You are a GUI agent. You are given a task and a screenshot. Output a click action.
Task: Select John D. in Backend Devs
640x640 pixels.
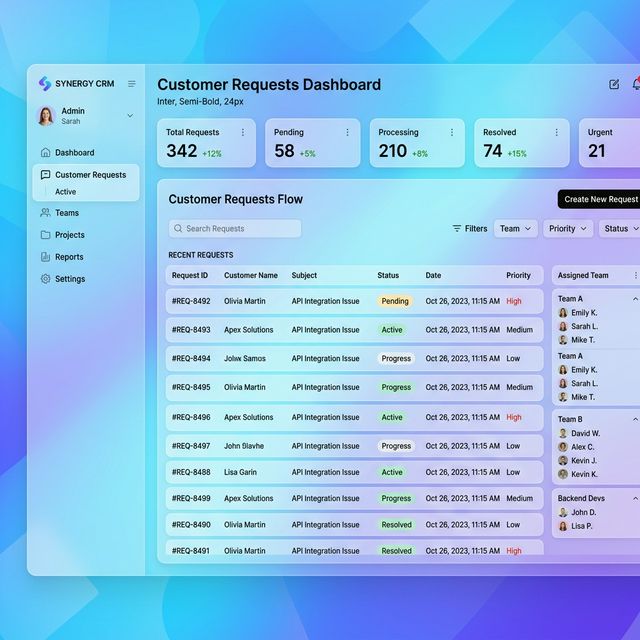click(577, 512)
